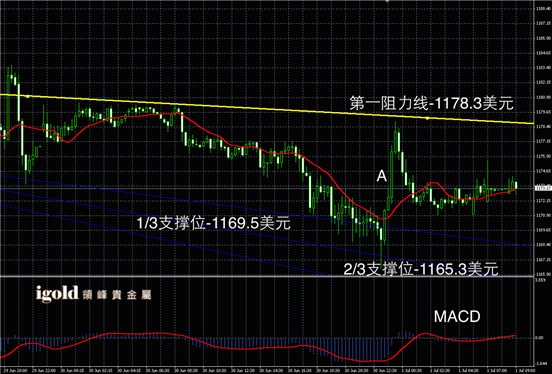Image resolution: width=552 pixels, height=374 pixels.
Task: Select the point A marker label
Action: point(382,176)
